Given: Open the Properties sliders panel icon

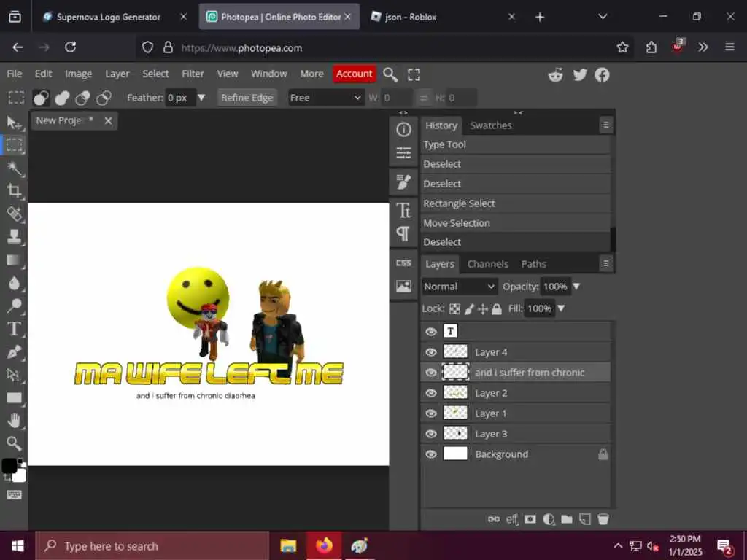Looking at the screenshot, I should coord(403,152).
